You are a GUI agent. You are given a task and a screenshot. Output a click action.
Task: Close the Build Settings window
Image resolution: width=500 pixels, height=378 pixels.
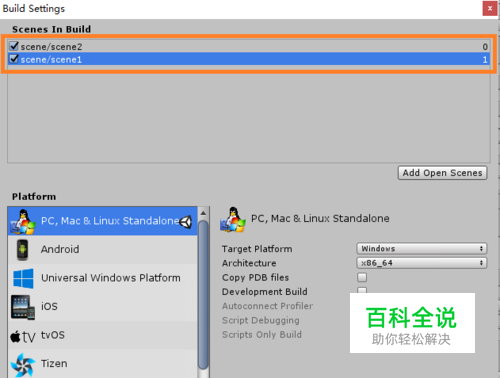(x=490, y=9)
